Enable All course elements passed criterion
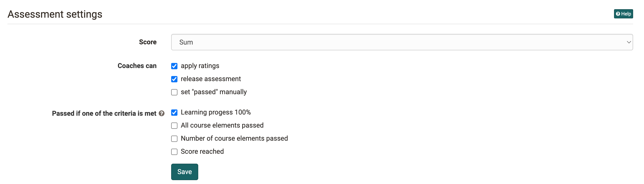 click(x=174, y=126)
